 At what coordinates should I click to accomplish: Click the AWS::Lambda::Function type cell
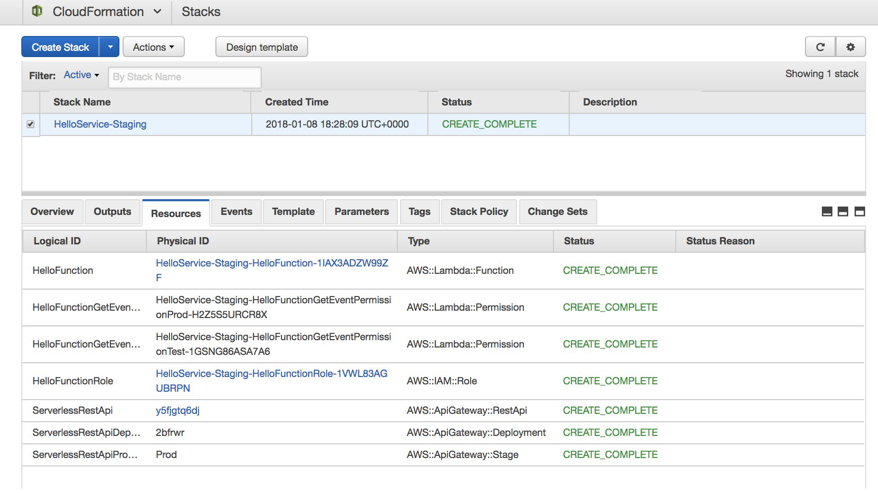pos(460,271)
